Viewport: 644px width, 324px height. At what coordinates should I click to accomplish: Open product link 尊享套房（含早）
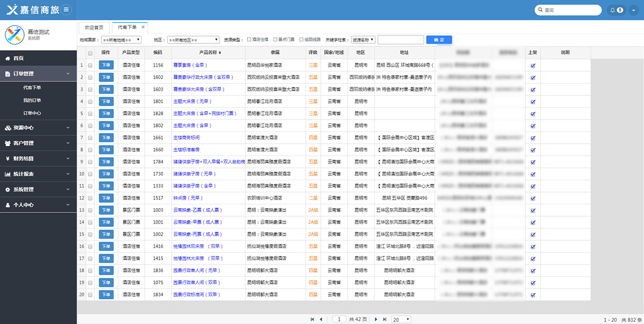190,65
